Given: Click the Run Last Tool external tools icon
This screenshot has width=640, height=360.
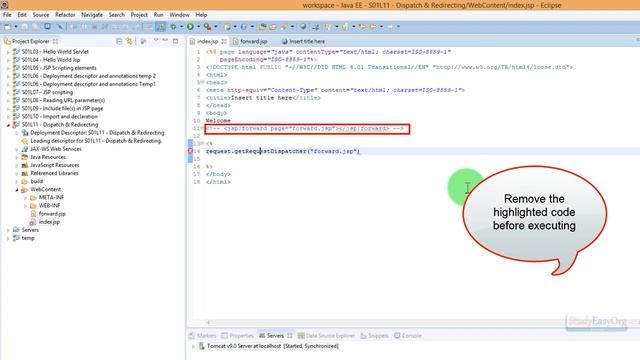Looking at the screenshot, I should 207,27.
